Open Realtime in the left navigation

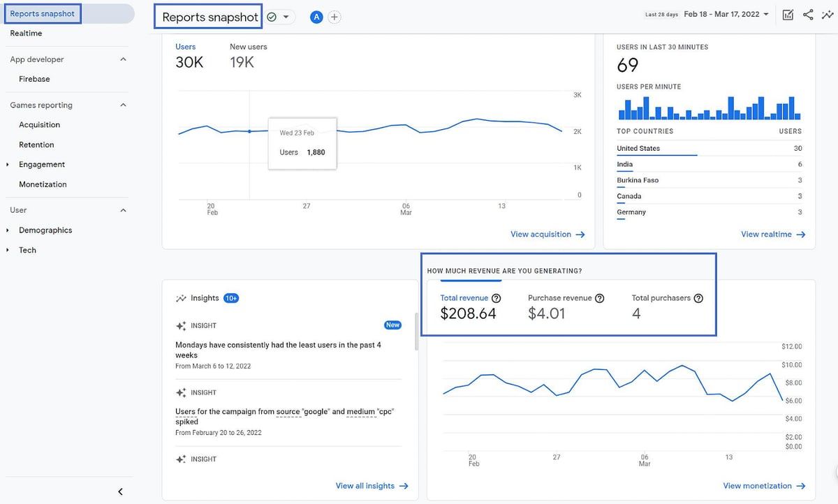(26, 34)
